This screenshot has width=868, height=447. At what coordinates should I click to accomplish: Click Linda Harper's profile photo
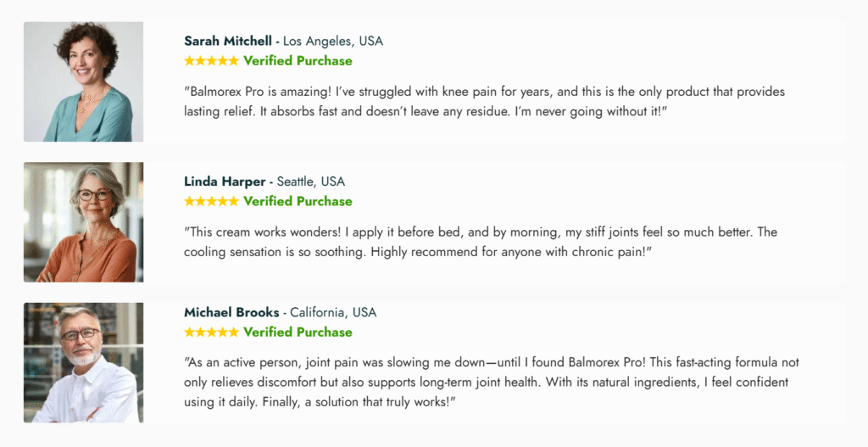pos(84,222)
